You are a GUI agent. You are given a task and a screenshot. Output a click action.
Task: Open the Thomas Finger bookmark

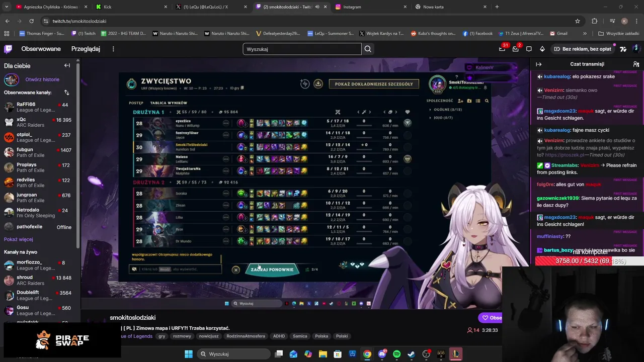click(x=41, y=33)
